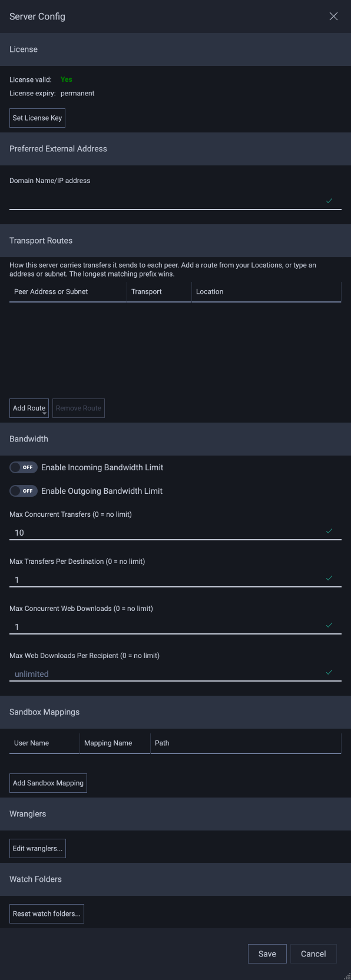
Task: Edit the Max Concurrent Web Downloads field
Action: [175, 626]
